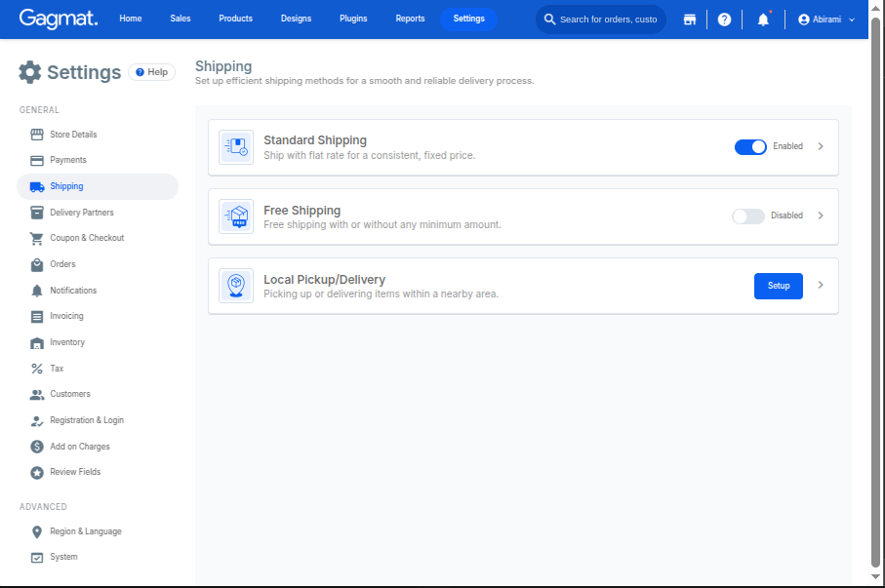Image resolution: width=885 pixels, height=588 pixels.
Task: Click the Help button beside Settings
Action: pyautogui.click(x=152, y=72)
